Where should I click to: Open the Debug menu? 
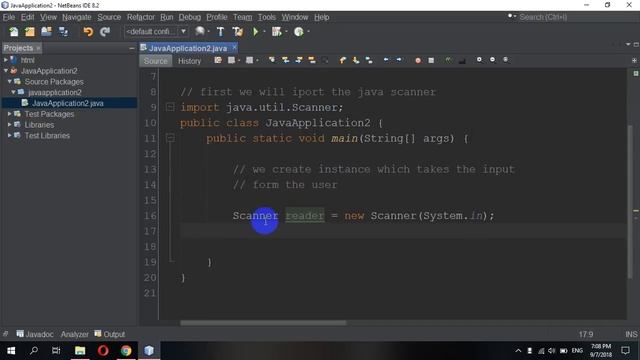tap(190, 17)
